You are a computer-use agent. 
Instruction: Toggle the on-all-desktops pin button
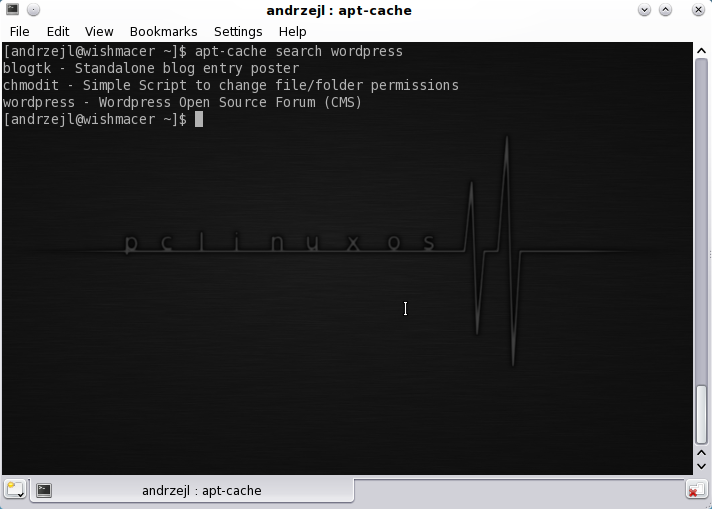[32, 11]
